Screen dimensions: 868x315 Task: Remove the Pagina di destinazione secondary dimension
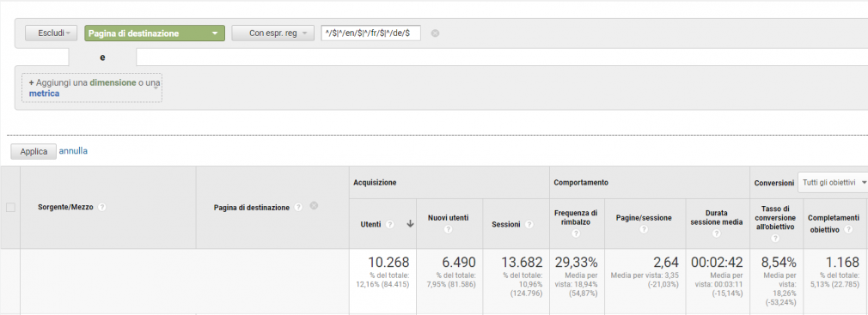click(x=314, y=206)
